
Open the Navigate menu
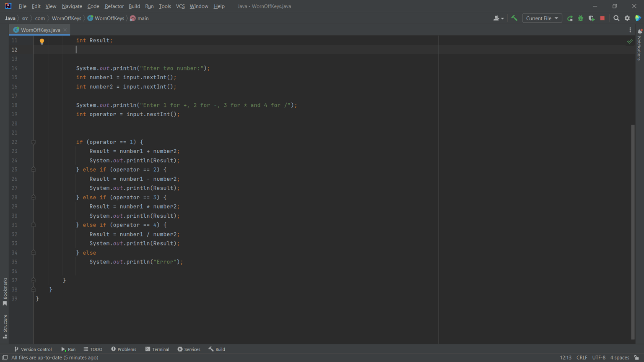point(72,6)
